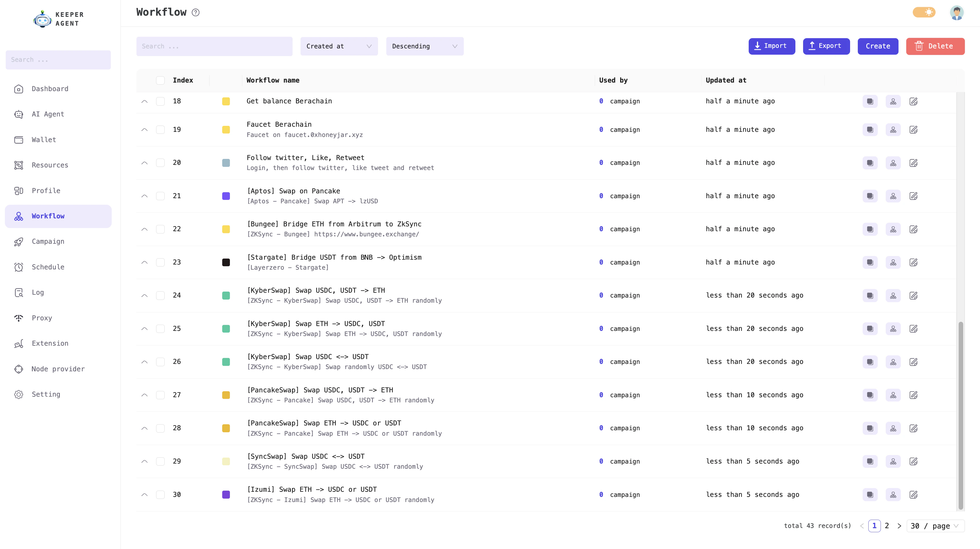Go to the Schedule menu entry
The width and height of the screenshot is (980, 549).
point(48,267)
